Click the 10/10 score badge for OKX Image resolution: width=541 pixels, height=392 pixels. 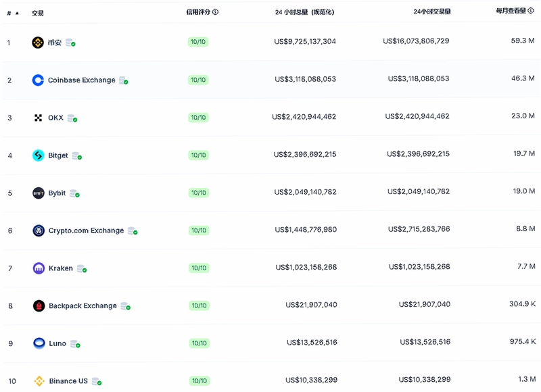coord(198,118)
